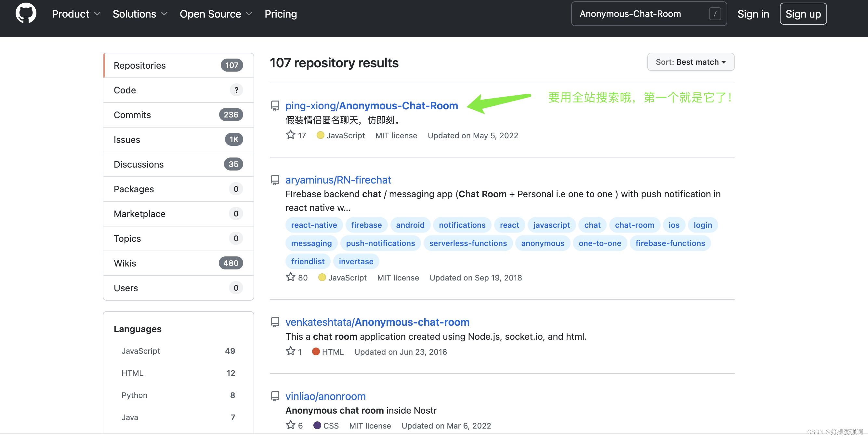
Task: Click the chat-room topic tag
Action: [x=635, y=225]
